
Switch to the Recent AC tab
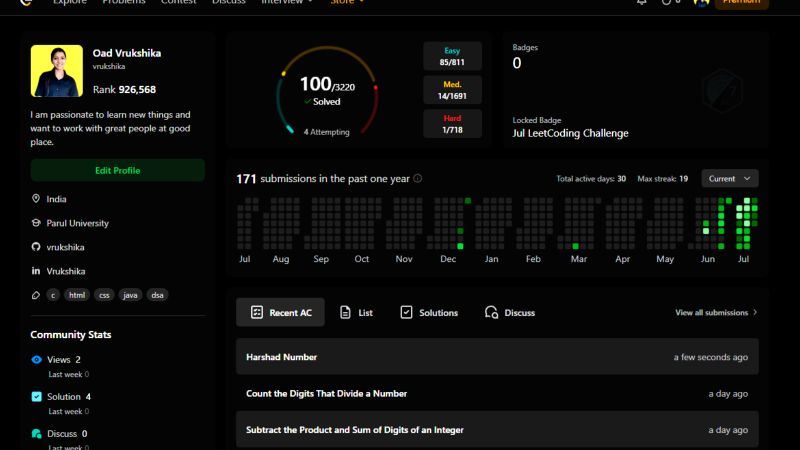click(x=280, y=312)
